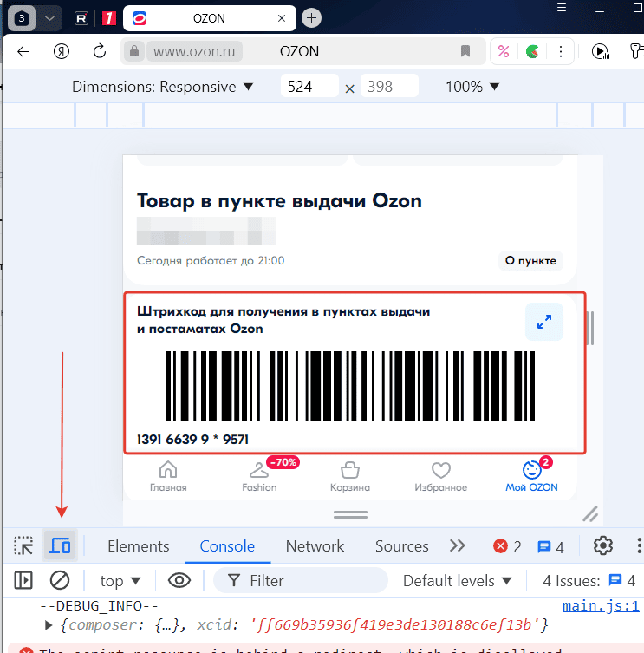Click the green extension icon
Viewport: 644px width, 653px height.
[532, 52]
